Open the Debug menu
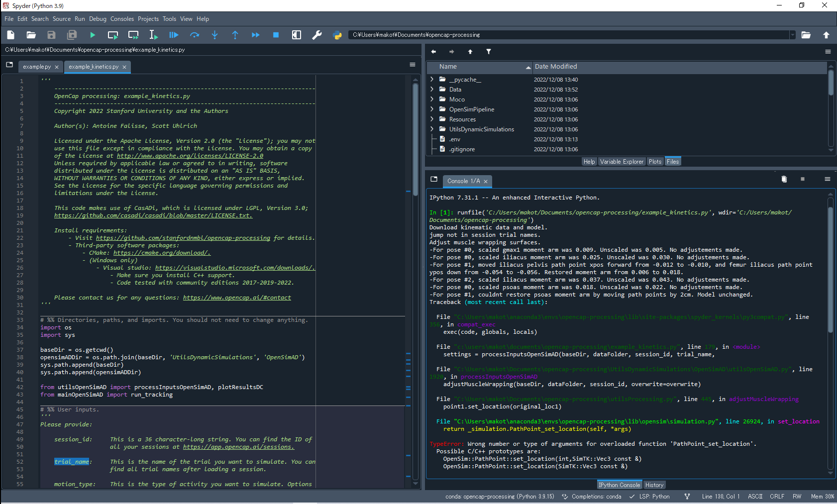 tap(98, 19)
